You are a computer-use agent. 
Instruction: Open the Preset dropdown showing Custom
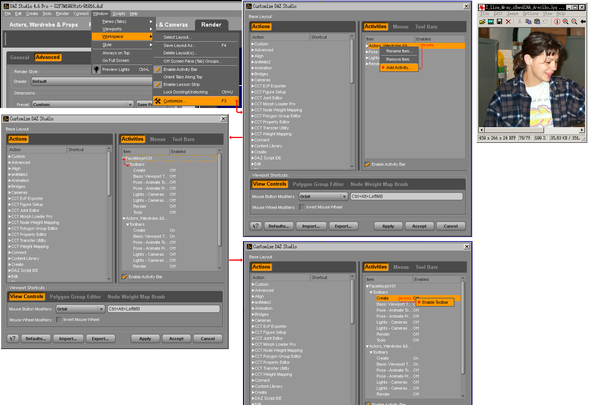[82, 104]
